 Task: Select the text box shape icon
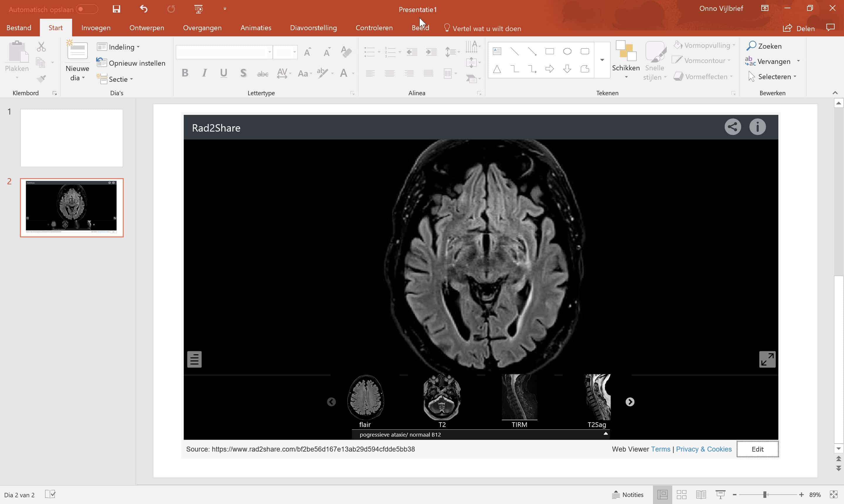coord(497,51)
